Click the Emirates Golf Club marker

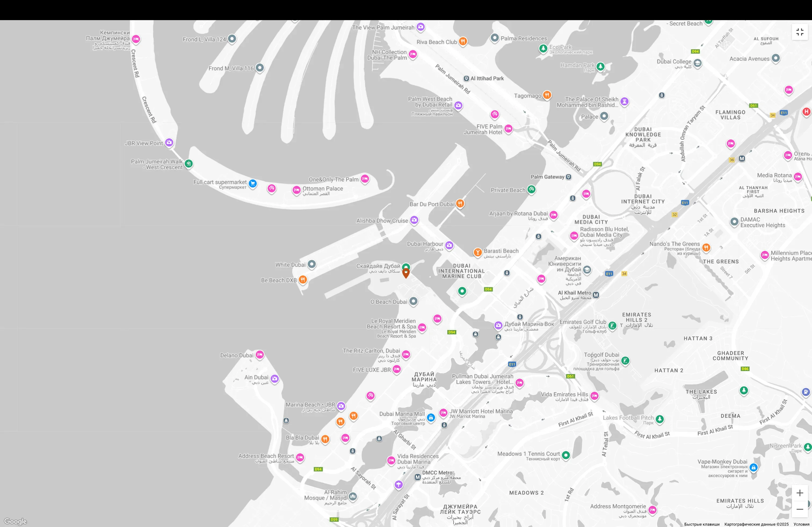click(x=612, y=325)
